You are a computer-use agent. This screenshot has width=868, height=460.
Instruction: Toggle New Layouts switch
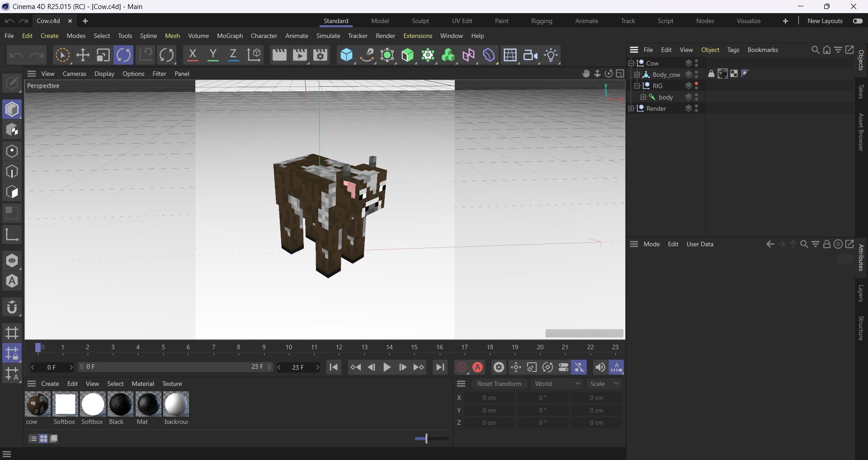click(x=858, y=21)
